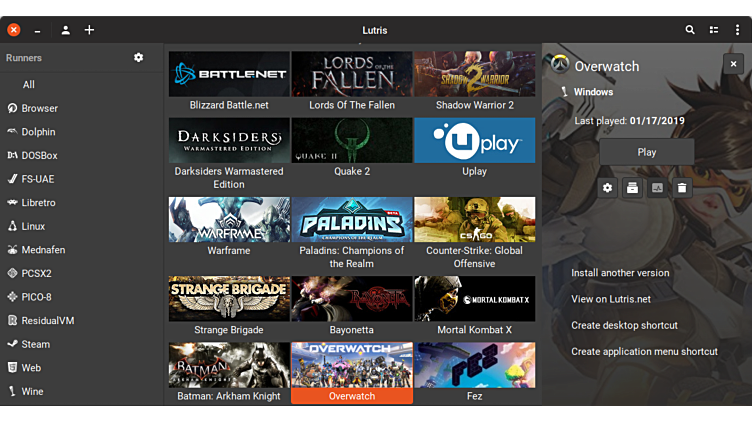752x423 pixels.
Task: Click Create desktop shortcut
Action: click(x=624, y=325)
